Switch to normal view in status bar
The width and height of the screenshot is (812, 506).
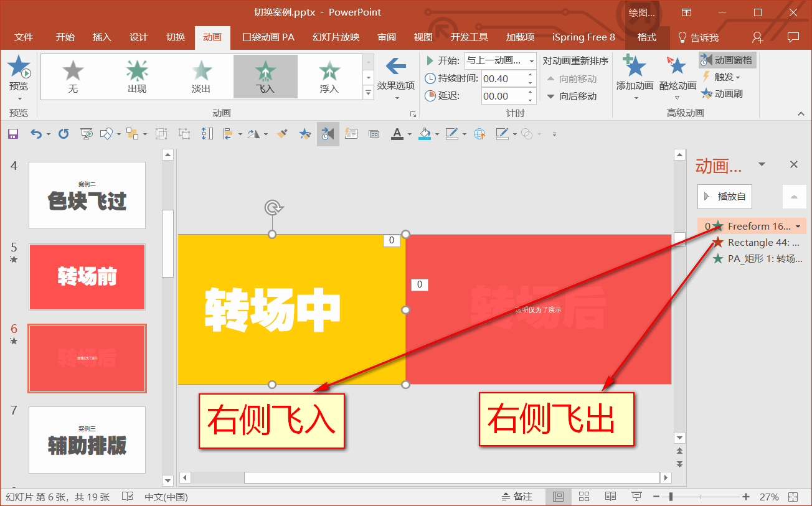(x=558, y=497)
